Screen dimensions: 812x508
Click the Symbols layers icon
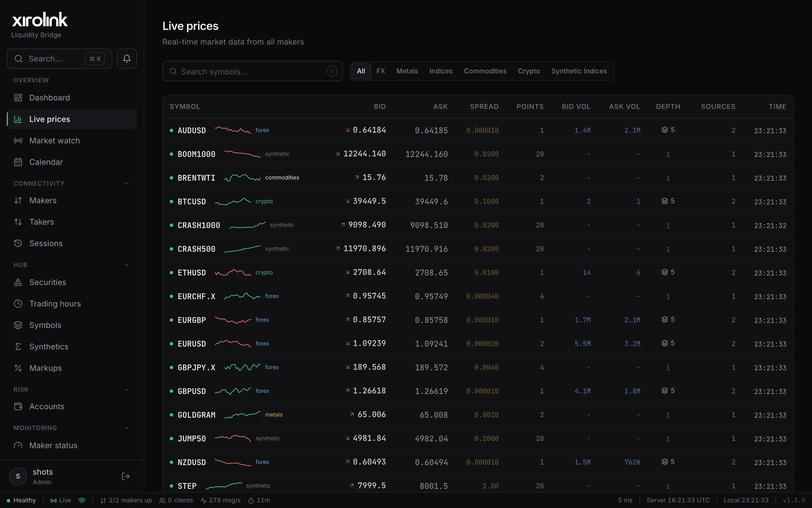[x=18, y=325]
